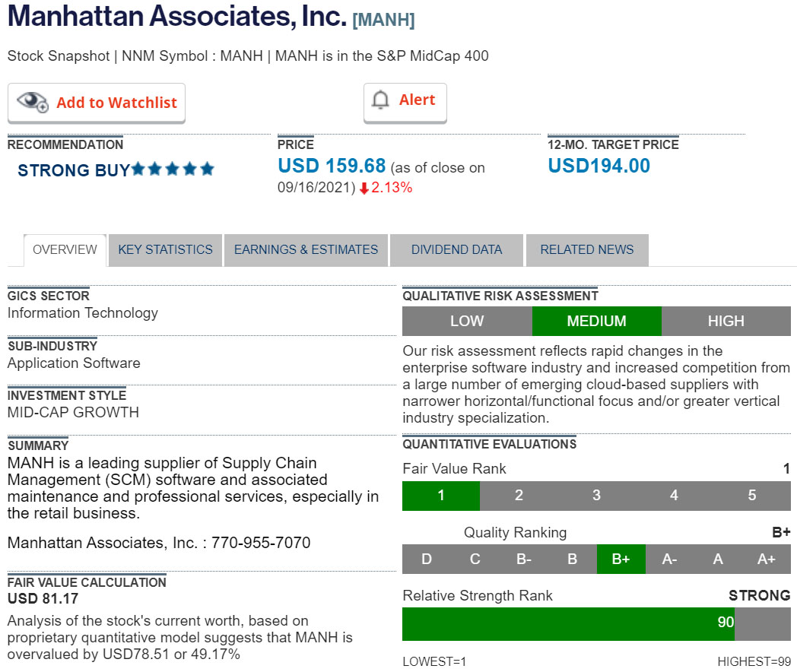Screen dimensions: 797x672
Task: Select the HIGH risk assessment segment
Action: click(726, 322)
